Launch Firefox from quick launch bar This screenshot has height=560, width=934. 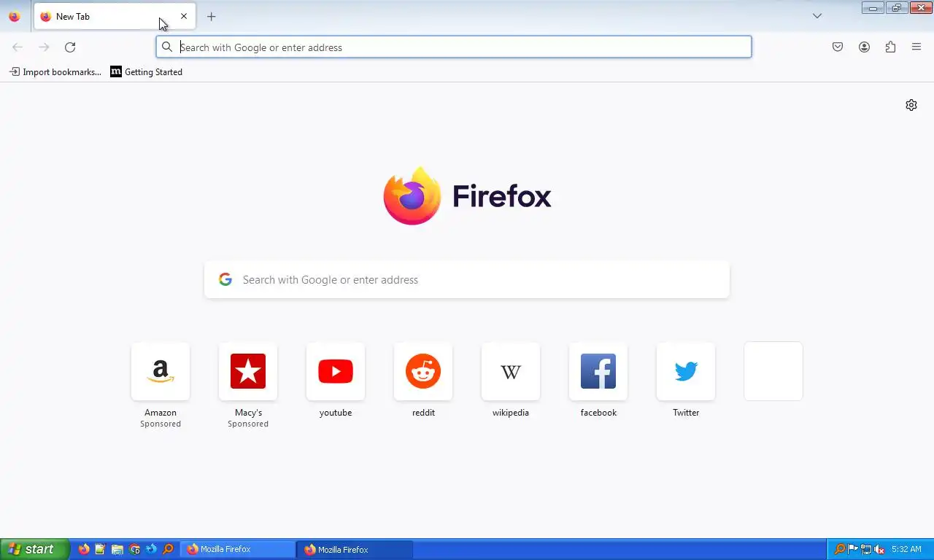[x=84, y=549]
